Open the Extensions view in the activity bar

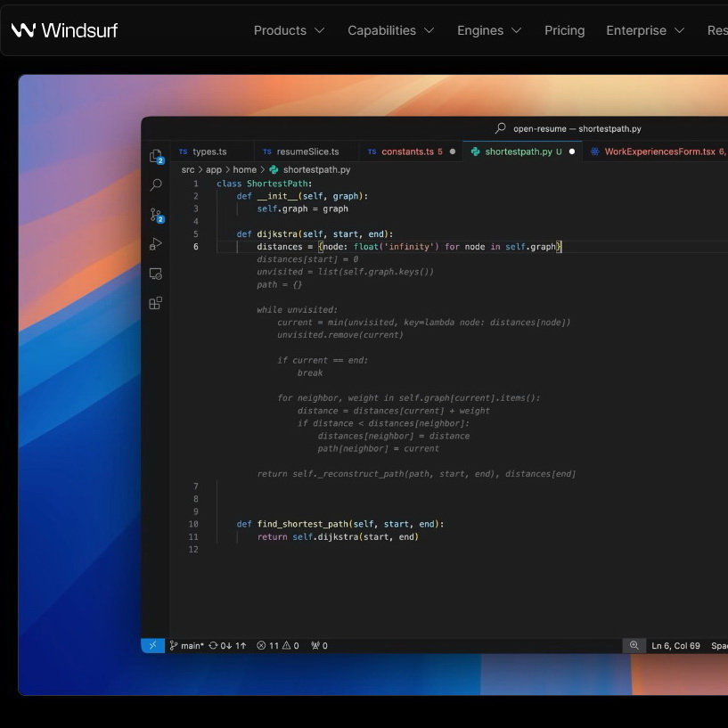[156, 303]
